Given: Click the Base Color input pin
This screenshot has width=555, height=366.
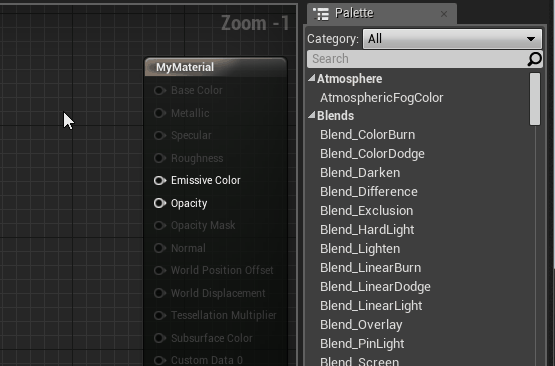Looking at the screenshot, I should [160, 91].
